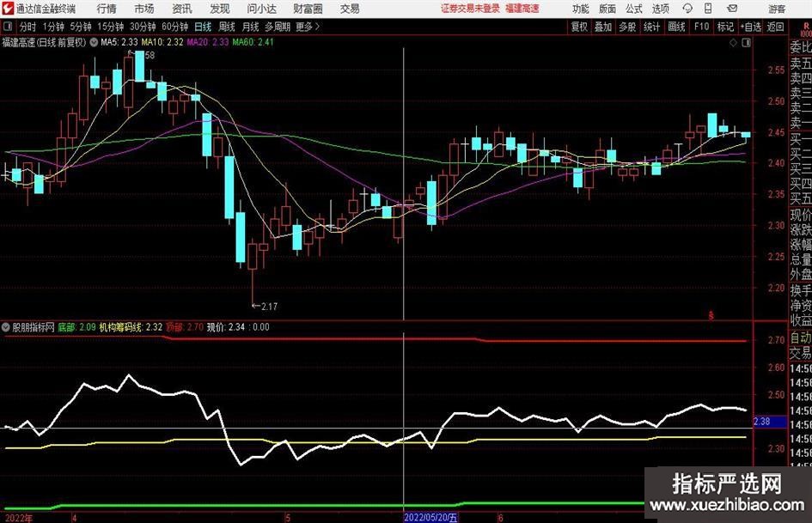
Task: Click the 证券交易未登录 login link
Action: (x=470, y=9)
